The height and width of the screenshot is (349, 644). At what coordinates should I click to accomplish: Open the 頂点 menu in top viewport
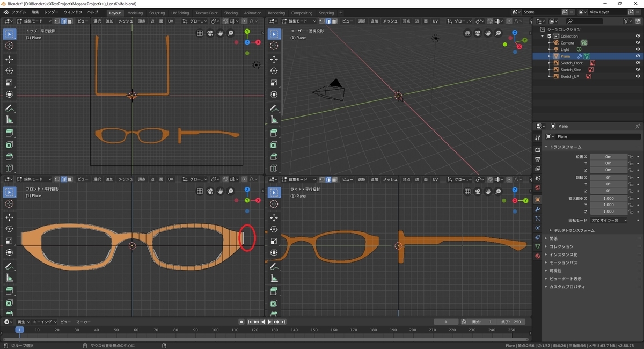click(x=142, y=21)
